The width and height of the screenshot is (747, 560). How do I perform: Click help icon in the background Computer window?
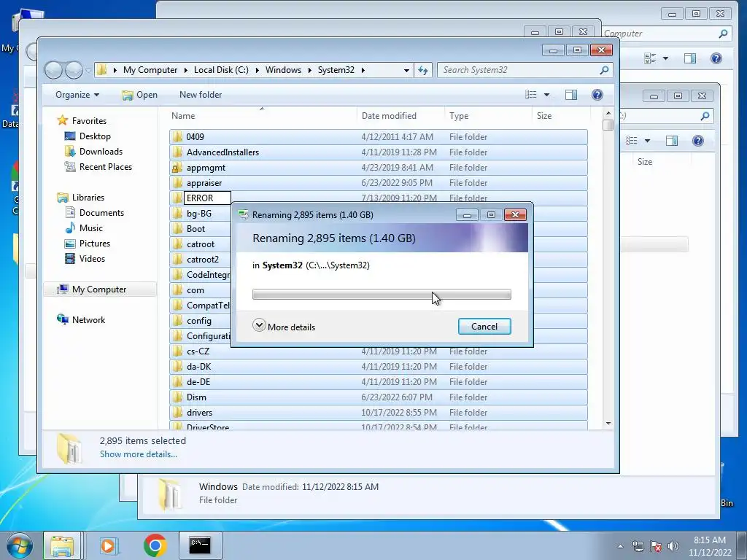[x=716, y=58]
